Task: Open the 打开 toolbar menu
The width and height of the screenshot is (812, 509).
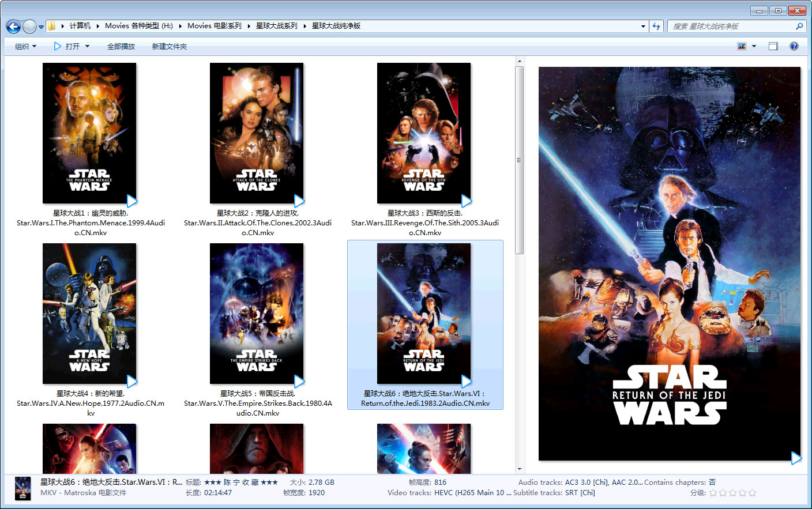Action: tap(72, 46)
